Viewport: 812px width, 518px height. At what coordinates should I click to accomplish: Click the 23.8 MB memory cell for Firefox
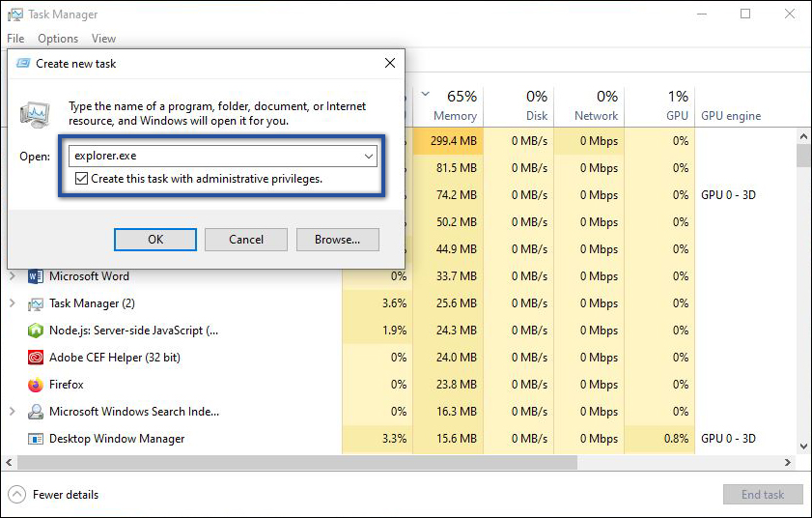(448, 385)
